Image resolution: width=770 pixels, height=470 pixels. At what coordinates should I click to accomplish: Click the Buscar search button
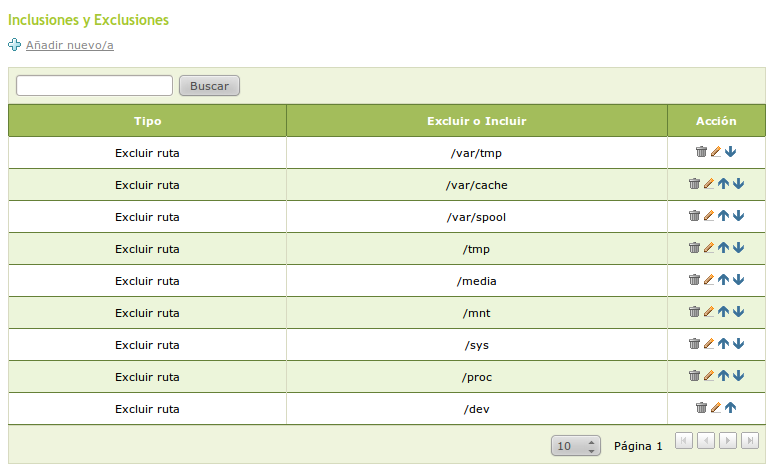pos(209,86)
